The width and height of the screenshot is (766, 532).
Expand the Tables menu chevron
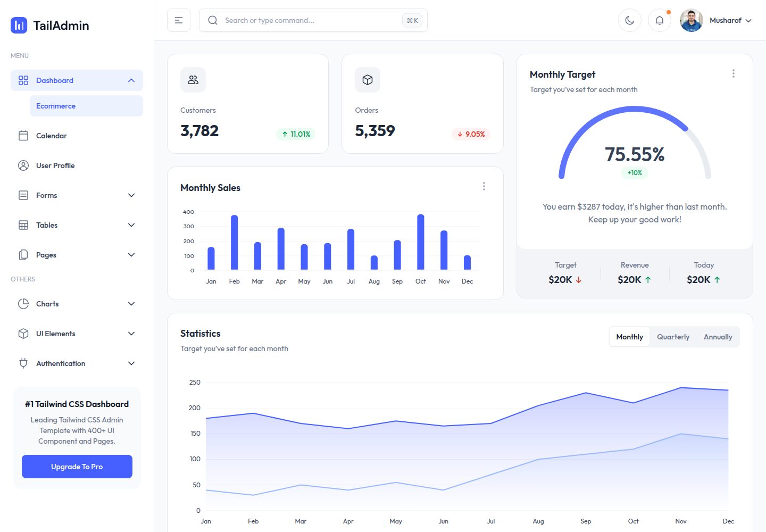pos(131,225)
